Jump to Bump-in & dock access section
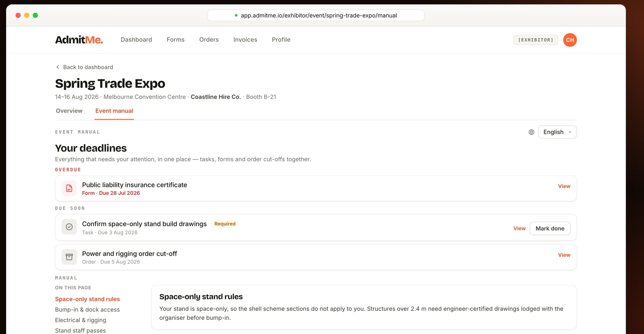The image size is (644, 334). tap(87, 310)
